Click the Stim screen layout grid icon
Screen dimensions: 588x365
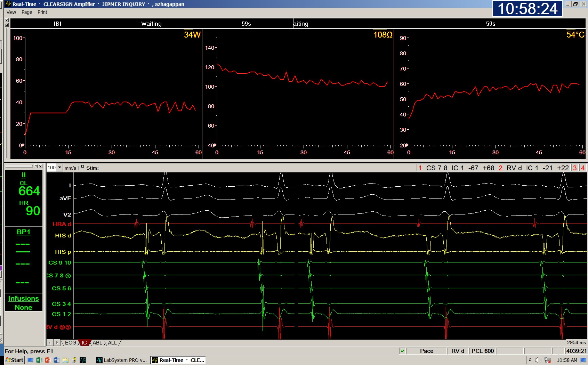(81, 168)
